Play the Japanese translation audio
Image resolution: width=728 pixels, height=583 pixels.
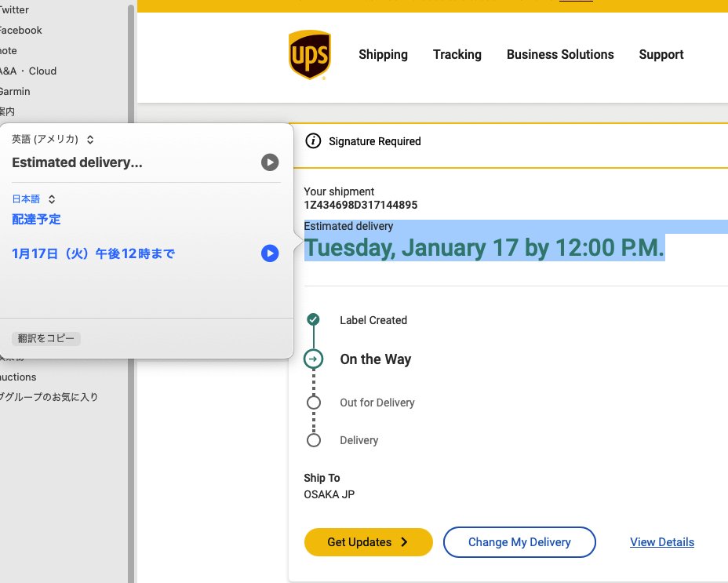270,253
